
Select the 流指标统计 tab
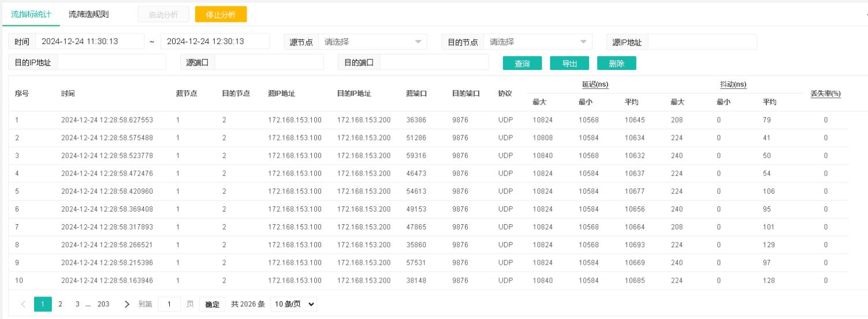31,14
